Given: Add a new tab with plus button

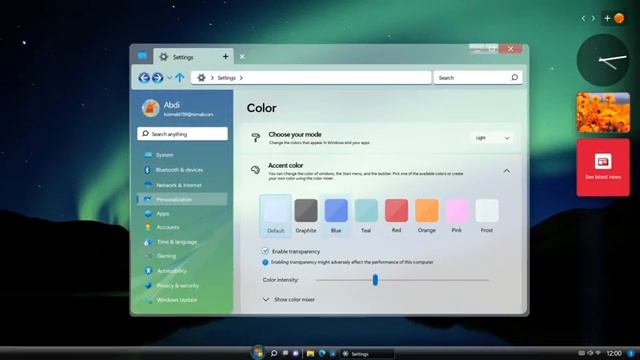Looking at the screenshot, I should coord(225,57).
